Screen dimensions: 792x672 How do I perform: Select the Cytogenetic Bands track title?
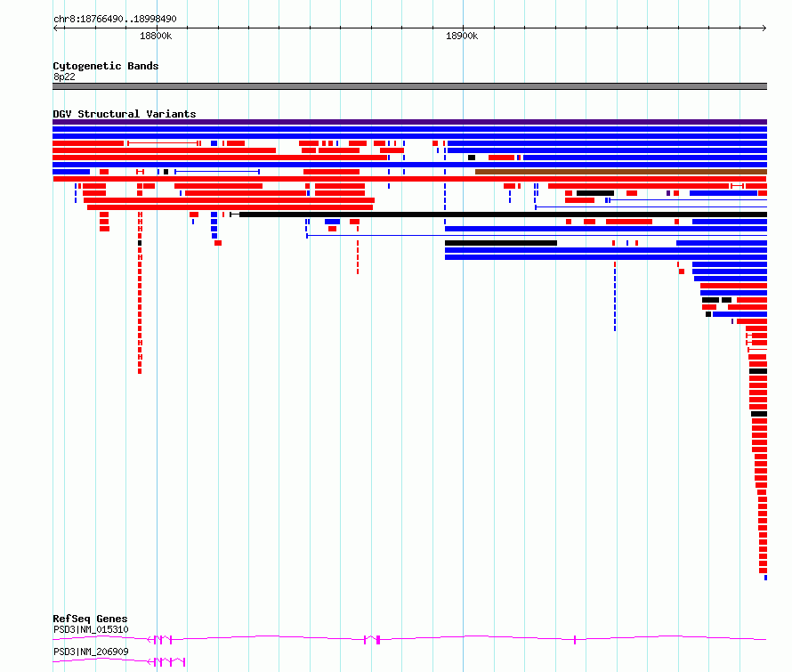(x=106, y=66)
